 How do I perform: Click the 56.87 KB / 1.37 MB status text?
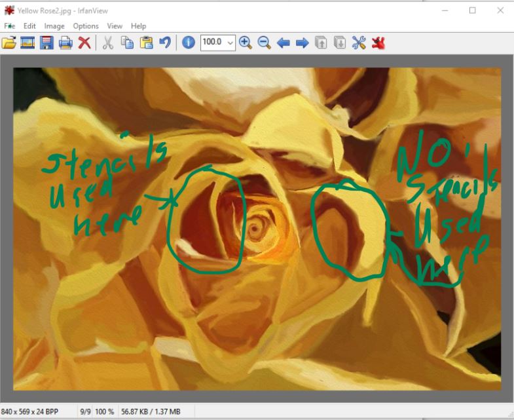[151, 411]
